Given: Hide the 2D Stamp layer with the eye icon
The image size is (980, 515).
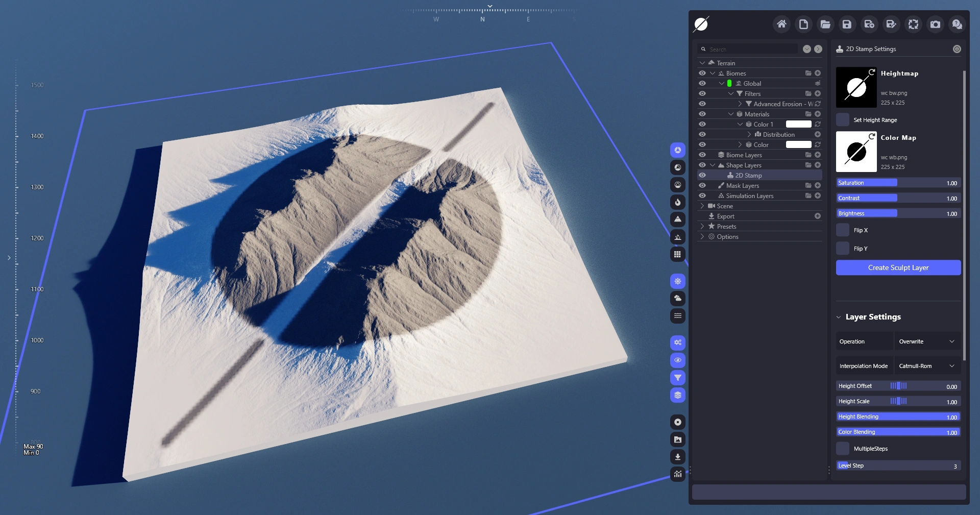Looking at the screenshot, I should click(702, 175).
